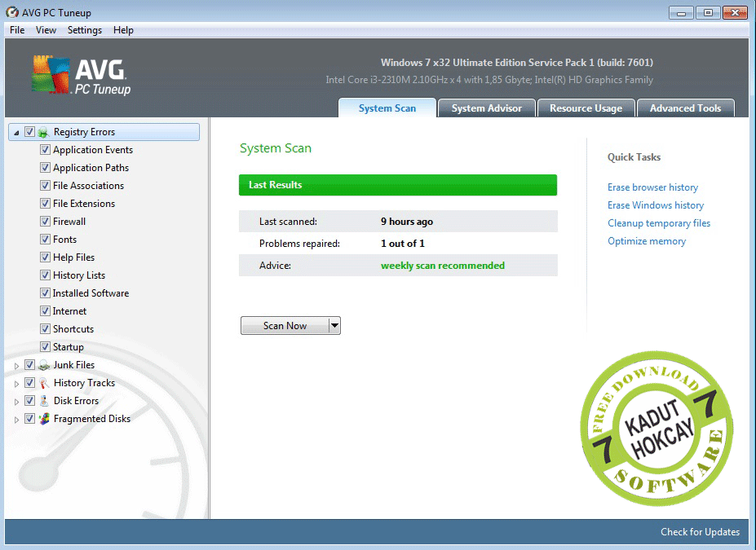This screenshot has width=756, height=550.
Task: Click the AVG PC Tuneup logo
Action: pos(81,75)
